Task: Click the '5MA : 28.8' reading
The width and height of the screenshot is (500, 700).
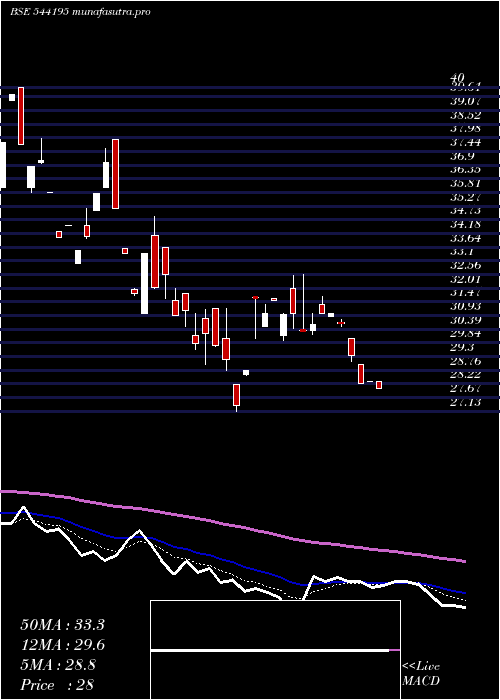Action: pos(58,665)
